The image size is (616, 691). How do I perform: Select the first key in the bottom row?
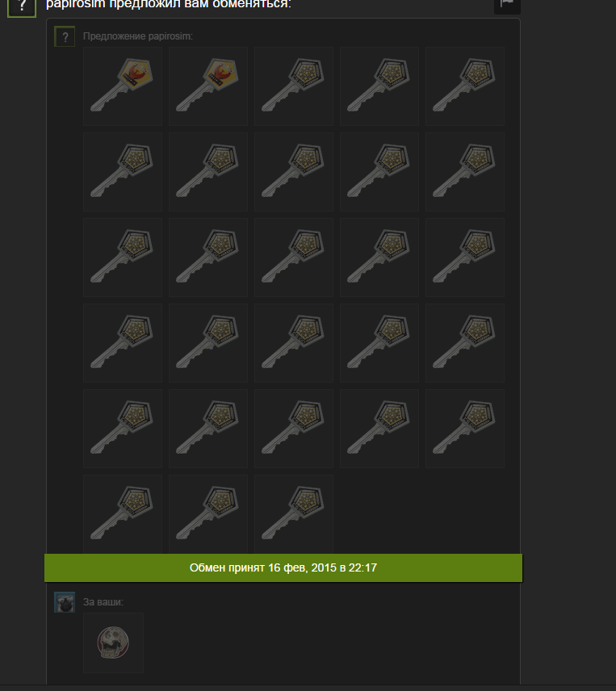click(x=123, y=513)
